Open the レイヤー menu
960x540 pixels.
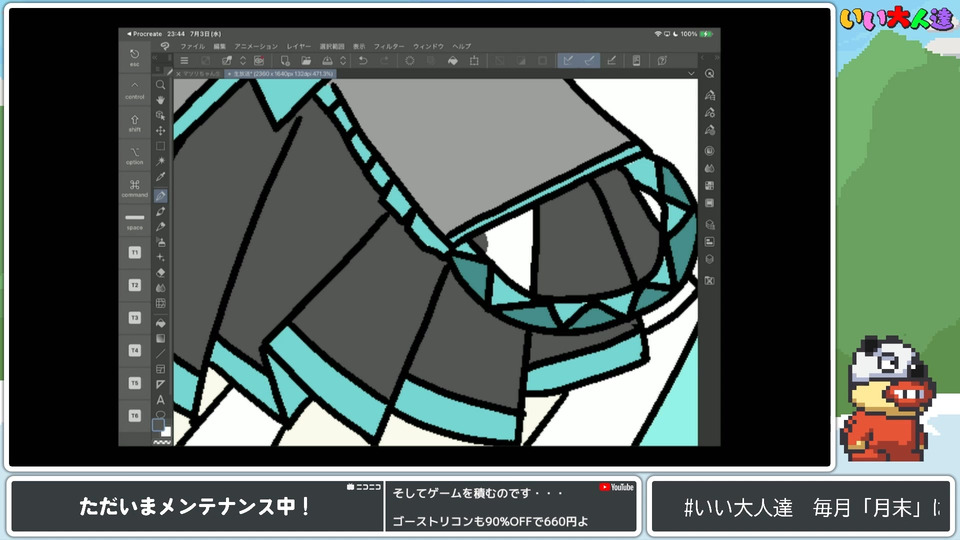299,47
